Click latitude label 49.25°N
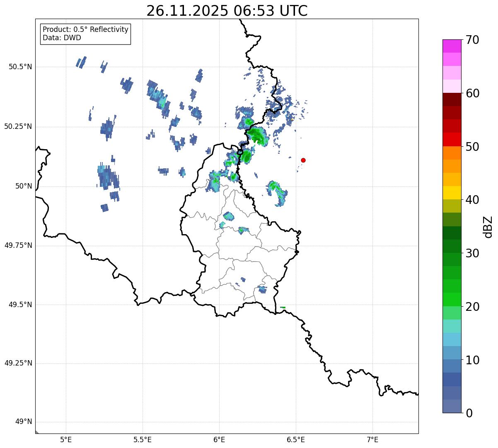 click(x=18, y=363)
